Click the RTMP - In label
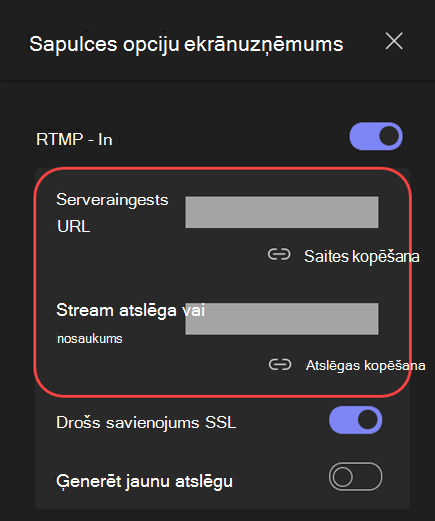 74,139
